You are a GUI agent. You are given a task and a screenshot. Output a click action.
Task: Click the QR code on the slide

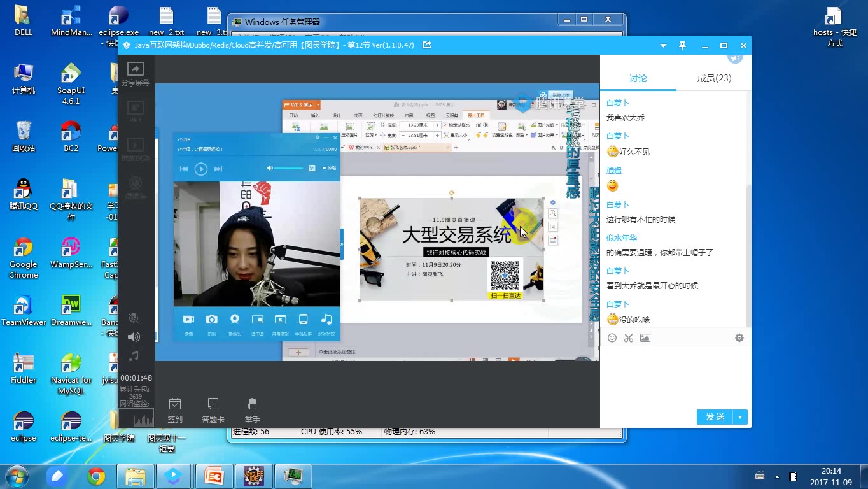point(505,275)
